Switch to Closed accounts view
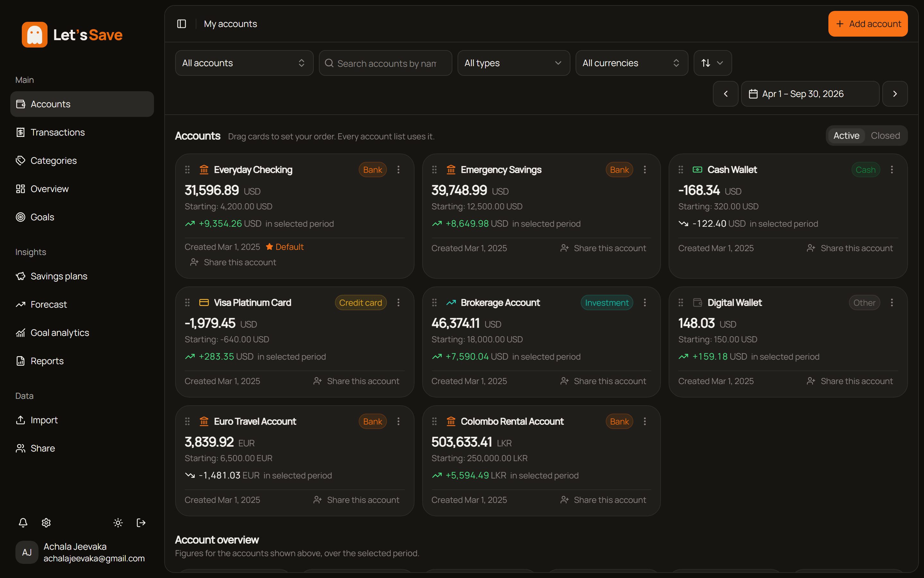924x578 pixels. [x=885, y=135]
